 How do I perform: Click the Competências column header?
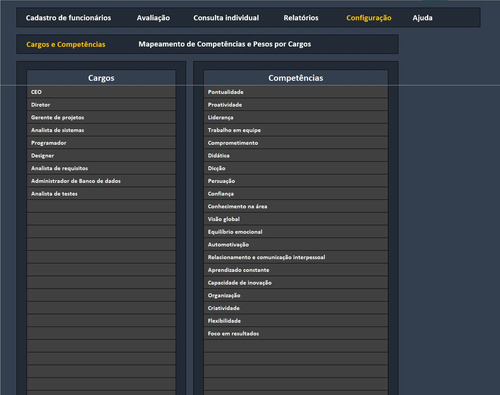pos(296,78)
